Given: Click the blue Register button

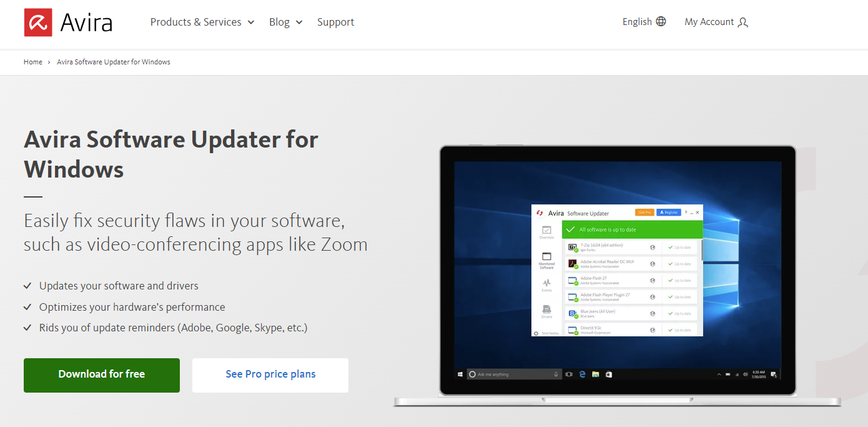Looking at the screenshot, I should [x=669, y=212].
